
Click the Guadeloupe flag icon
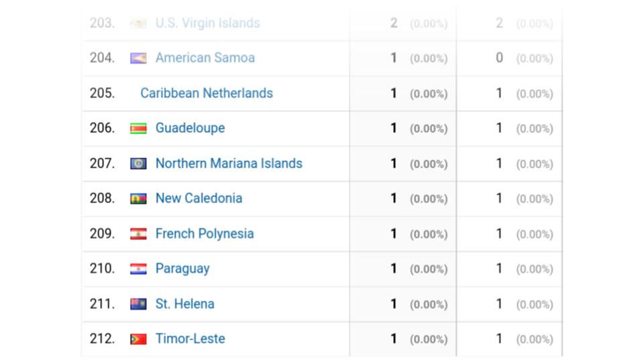coord(138,129)
